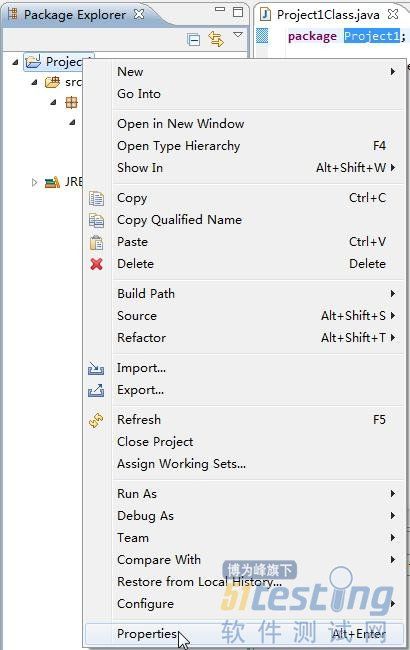Minimize the Package Explorer view

coord(220,9)
